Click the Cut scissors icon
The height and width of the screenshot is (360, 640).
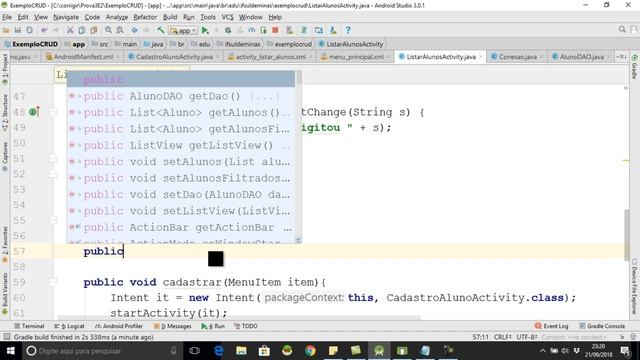pyautogui.click(x=70, y=30)
